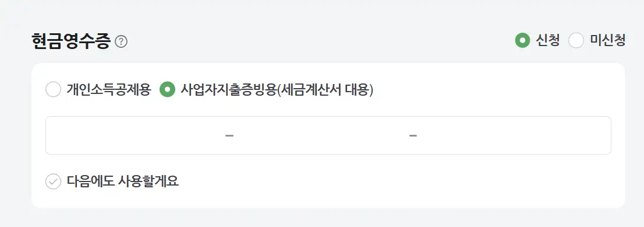Choose the 개인소득공제용 radio circle
644x227 pixels.
click(x=54, y=89)
